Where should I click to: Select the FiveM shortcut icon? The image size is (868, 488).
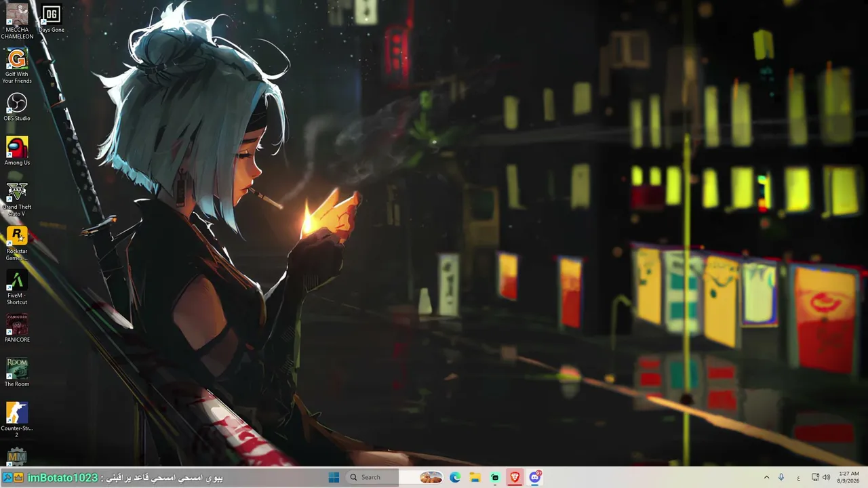click(x=17, y=287)
